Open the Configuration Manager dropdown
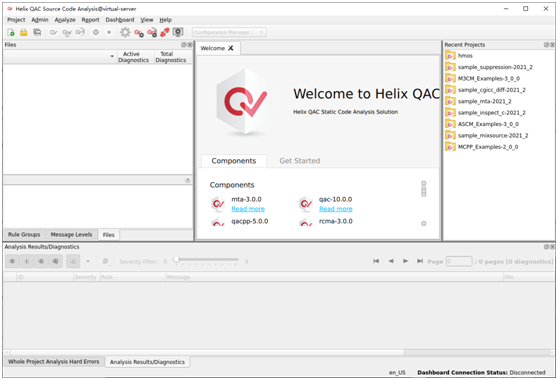This screenshot has width=558, height=380. click(x=229, y=32)
